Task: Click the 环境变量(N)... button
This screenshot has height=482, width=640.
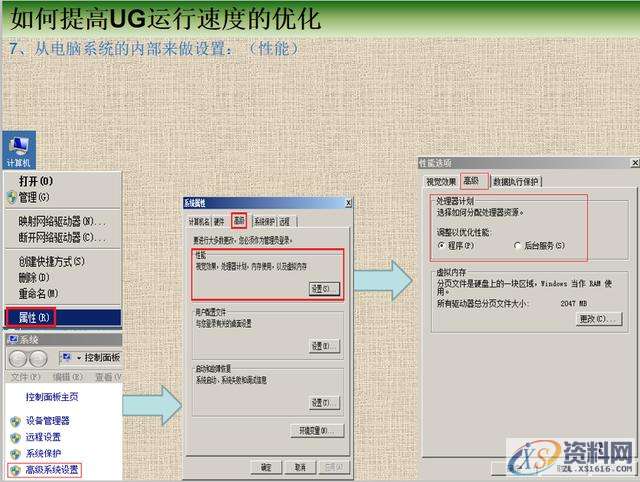Action: [x=317, y=431]
